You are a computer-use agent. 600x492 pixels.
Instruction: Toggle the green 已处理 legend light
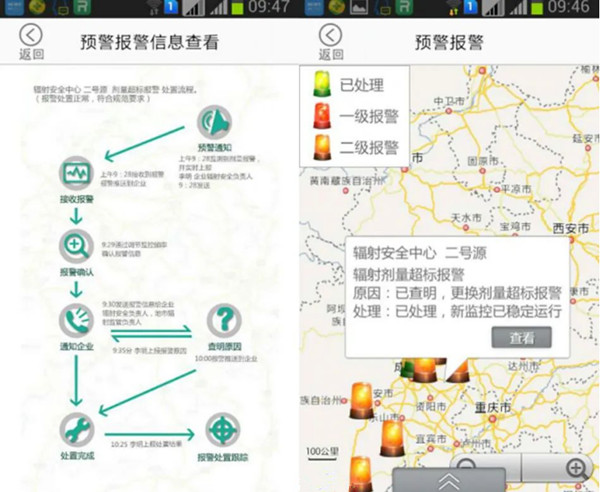coord(322,84)
